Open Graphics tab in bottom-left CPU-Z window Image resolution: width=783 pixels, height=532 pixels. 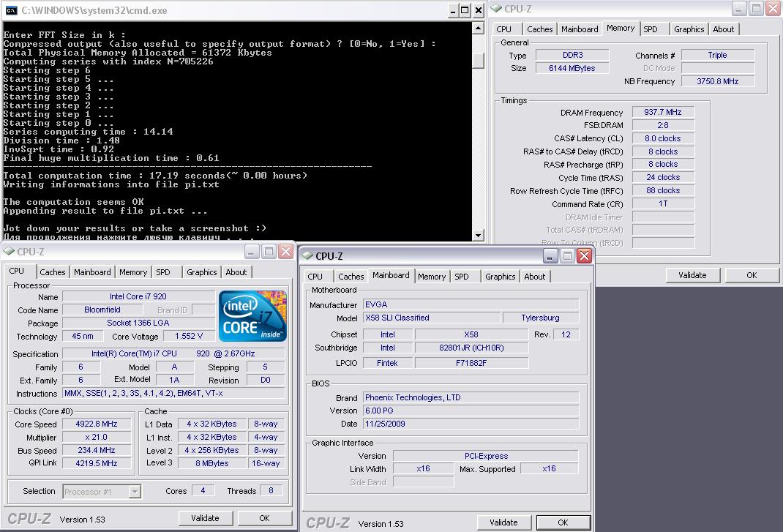coord(202,272)
